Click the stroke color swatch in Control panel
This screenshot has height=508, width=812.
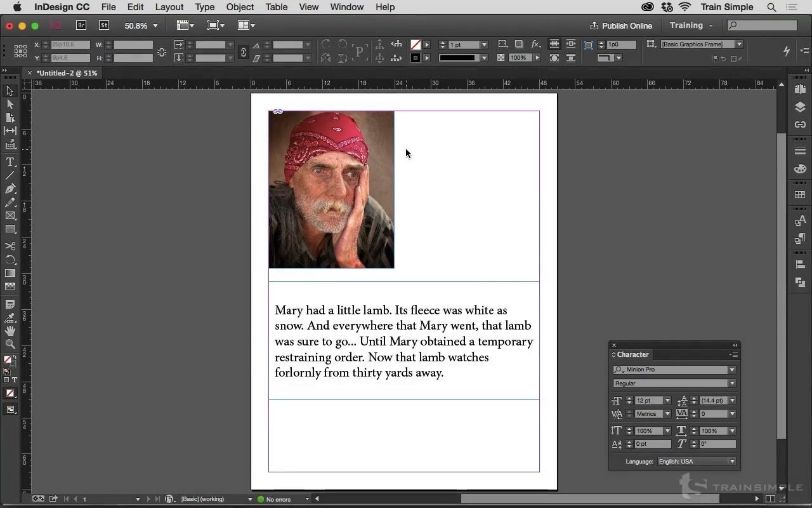[416, 58]
